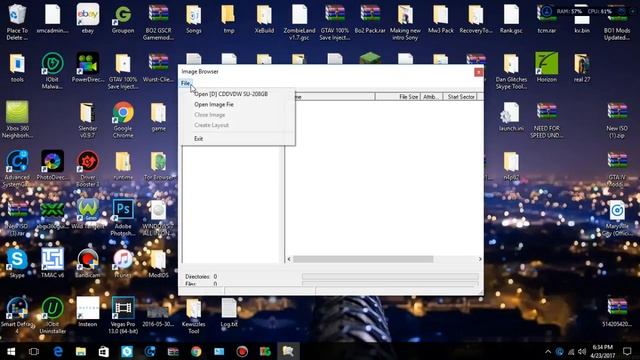The width and height of the screenshot is (640, 360).
Task: Click the horizontal scrollbar thumb in file list
Action: (x=363, y=259)
